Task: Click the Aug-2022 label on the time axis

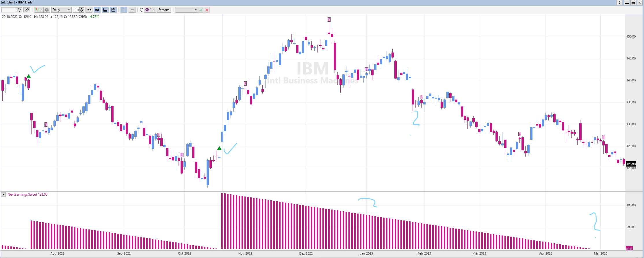Action: click(x=57, y=253)
